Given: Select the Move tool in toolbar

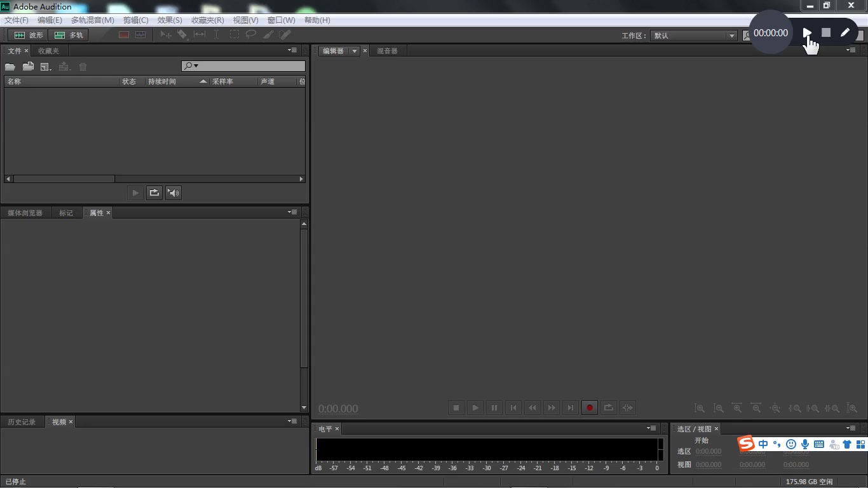Looking at the screenshot, I should pyautogui.click(x=166, y=35).
